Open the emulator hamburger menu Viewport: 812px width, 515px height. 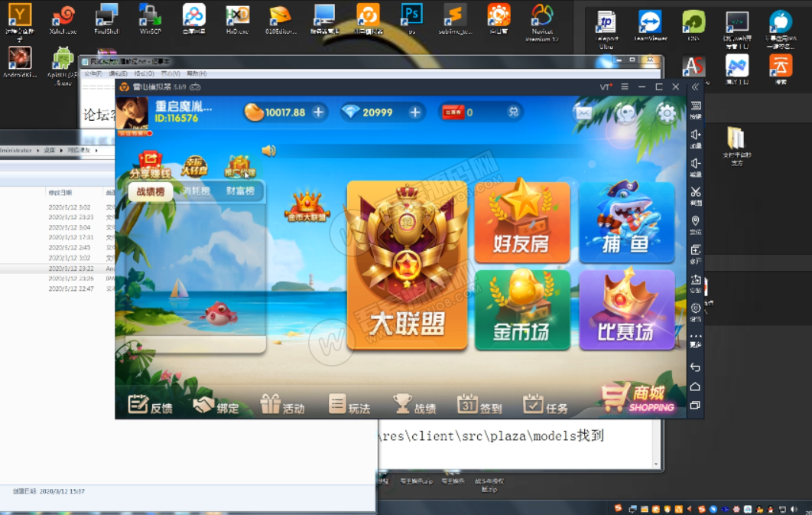pyautogui.click(x=625, y=86)
